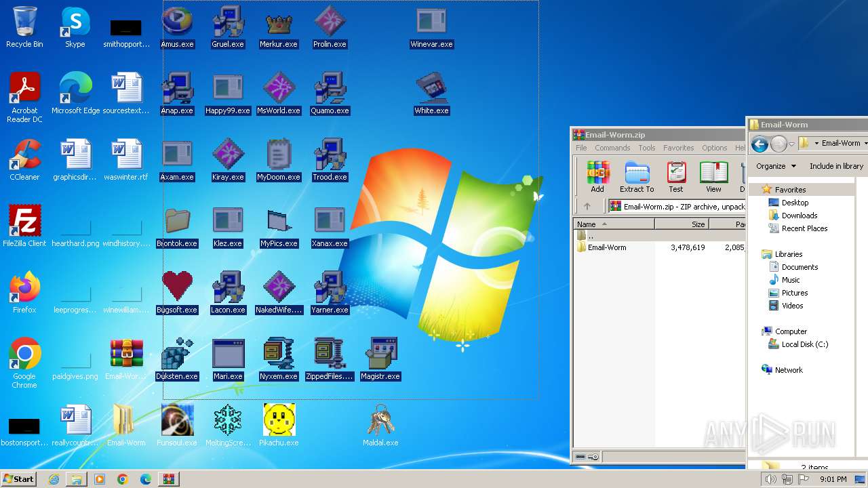The image size is (868, 488).
Task: Click the volume tray icon
Action: (770, 479)
